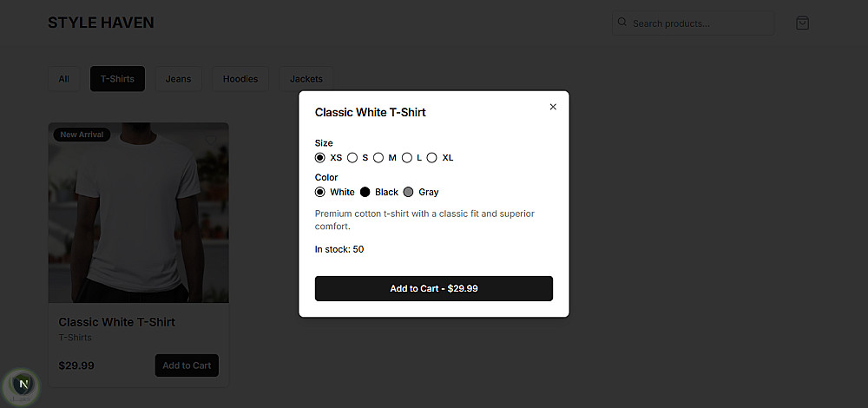Switch to the All category tab
The width and height of the screenshot is (868, 408).
63,79
